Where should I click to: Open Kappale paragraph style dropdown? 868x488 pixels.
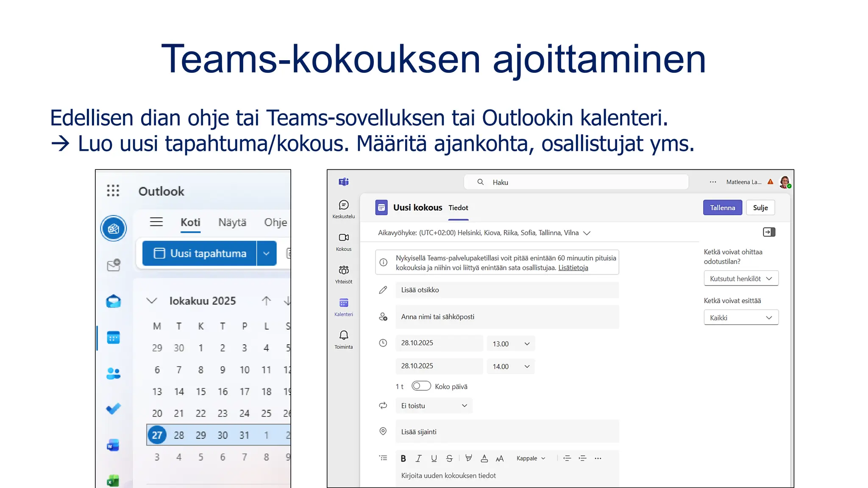point(531,458)
